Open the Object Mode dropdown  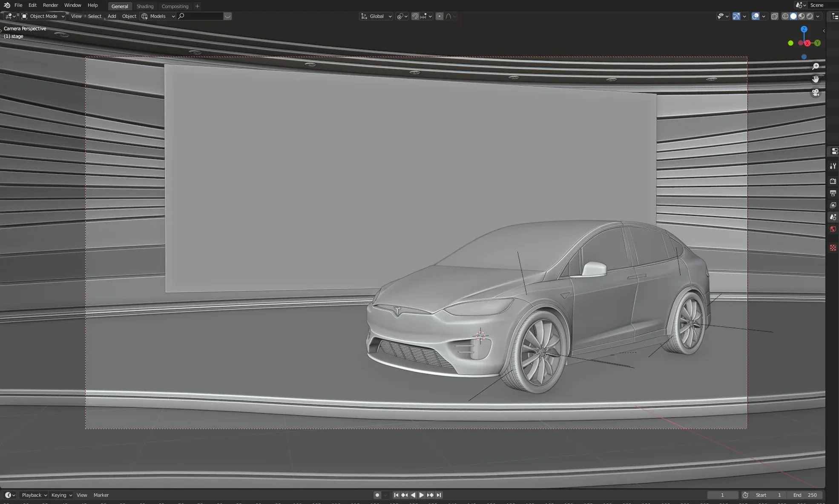click(43, 16)
